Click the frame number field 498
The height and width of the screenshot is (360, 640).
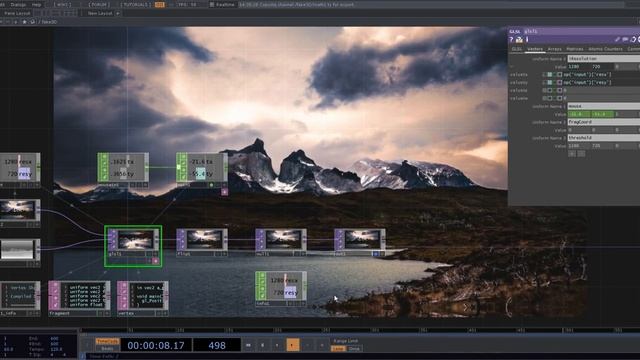[x=217, y=345]
